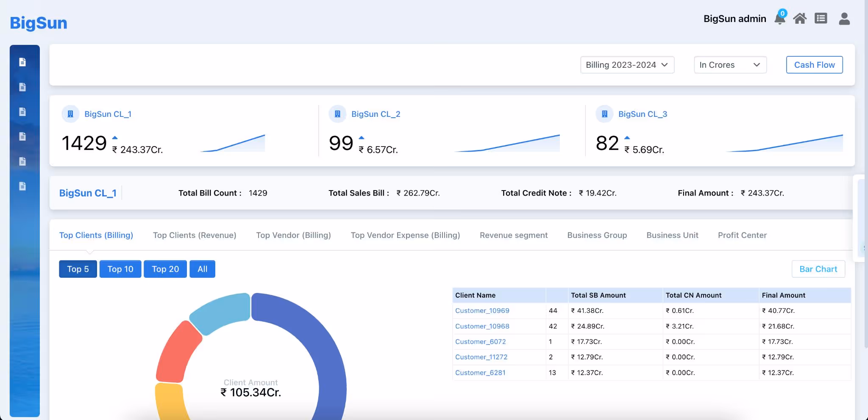The width and height of the screenshot is (868, 420).
Task: Open the BigSun CL_3 company link
Action: [643, 114]
